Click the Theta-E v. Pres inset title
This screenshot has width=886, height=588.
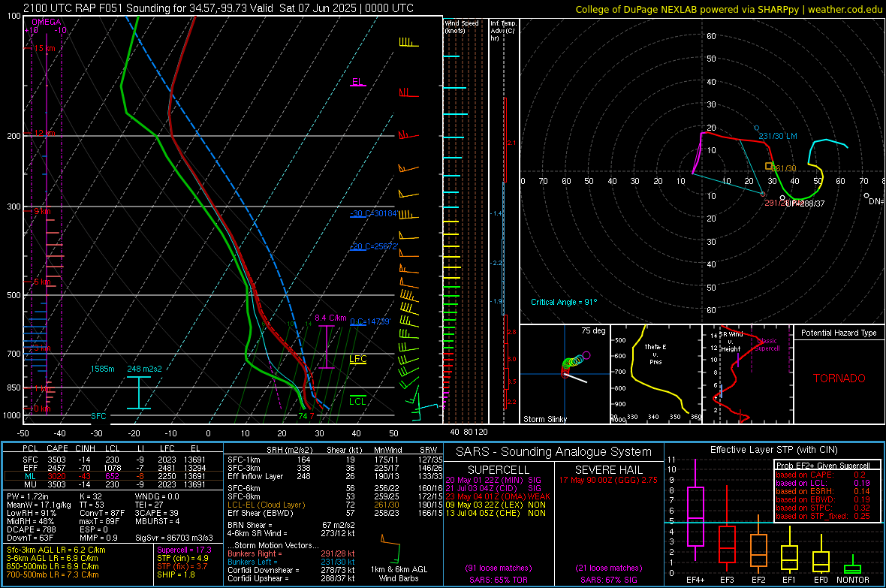655,354
